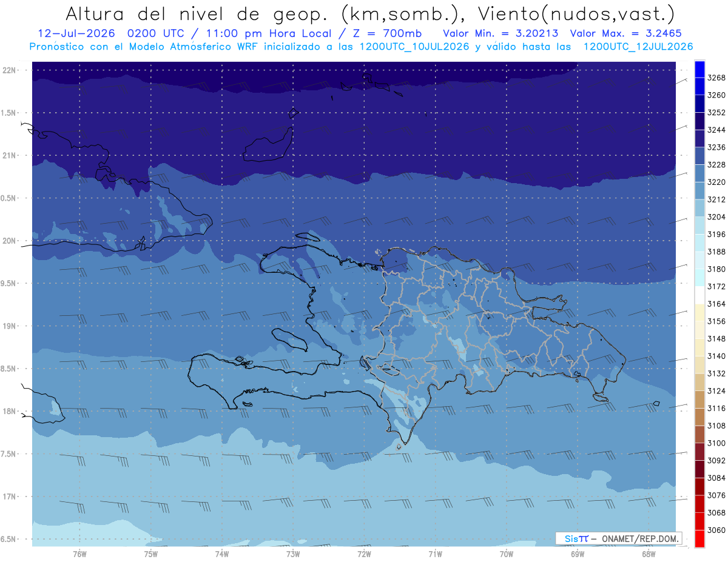Click the "1.5N" latitude label
The image size is (728, 562).
pos(8,113)
